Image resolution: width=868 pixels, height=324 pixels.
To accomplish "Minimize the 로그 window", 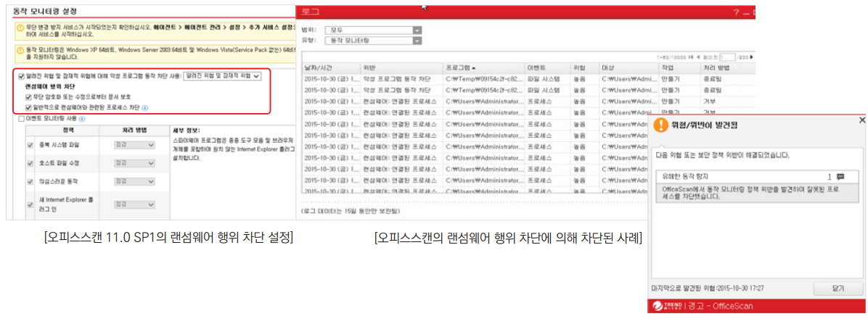I will (746, 12).
